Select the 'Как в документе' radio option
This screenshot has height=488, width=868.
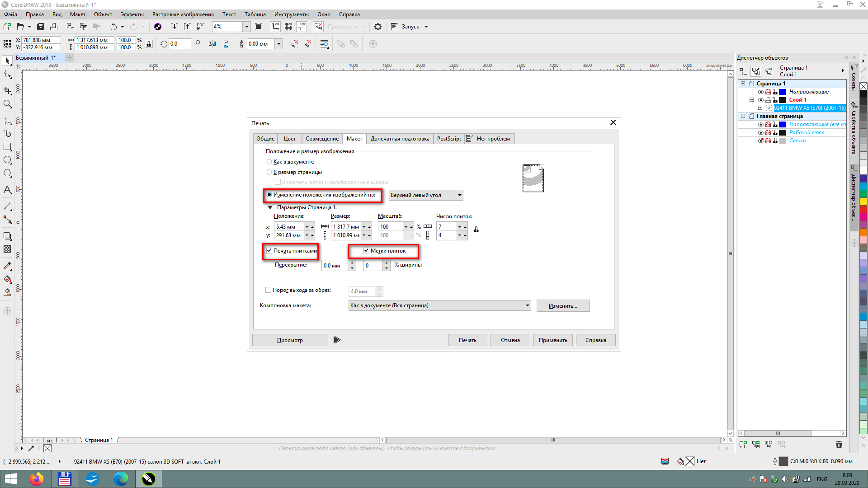(269, 162)
